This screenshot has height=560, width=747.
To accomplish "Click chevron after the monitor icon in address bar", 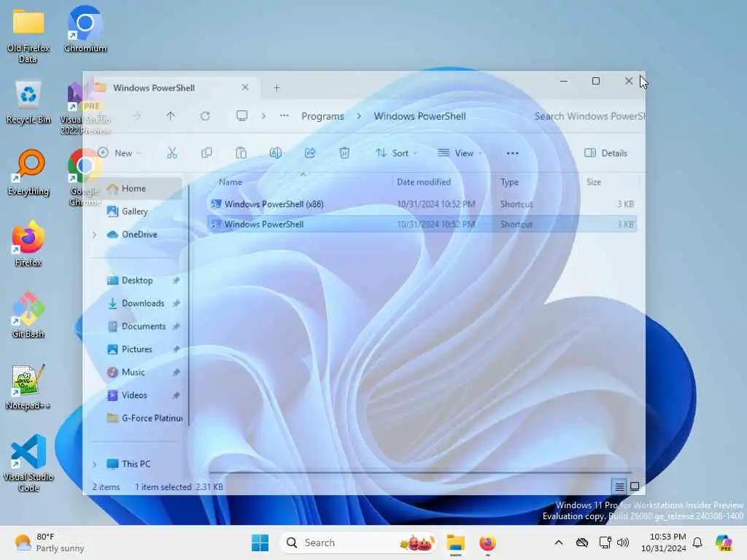I will [x=263, y=116].
